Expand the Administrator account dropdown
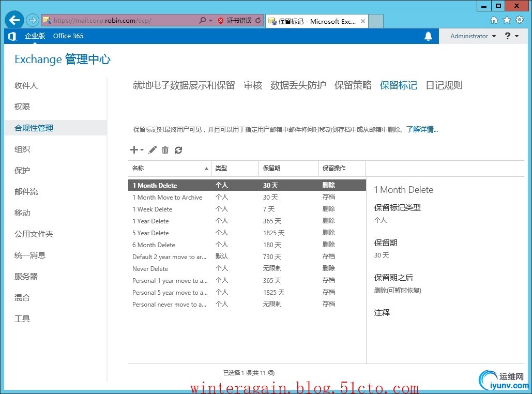532x394 pixels. [473, 36]
